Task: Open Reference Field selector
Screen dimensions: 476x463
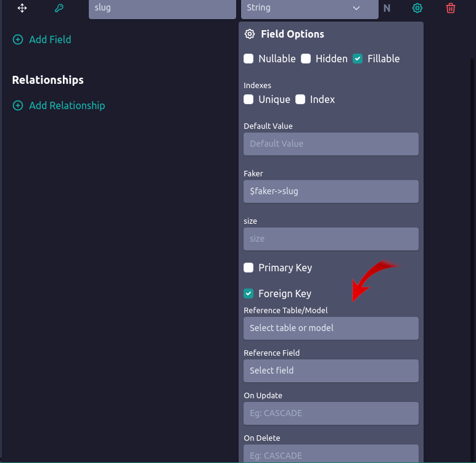Action: click(331, 371)
